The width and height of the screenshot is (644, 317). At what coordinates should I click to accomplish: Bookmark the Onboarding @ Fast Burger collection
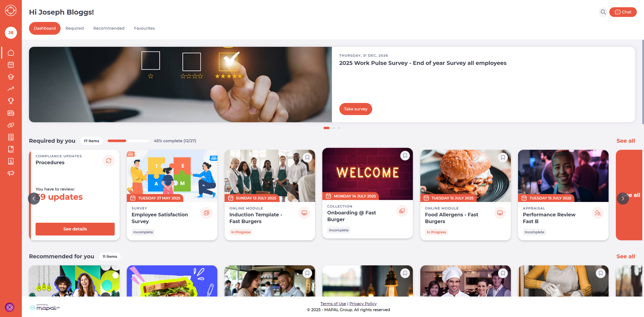405,155
